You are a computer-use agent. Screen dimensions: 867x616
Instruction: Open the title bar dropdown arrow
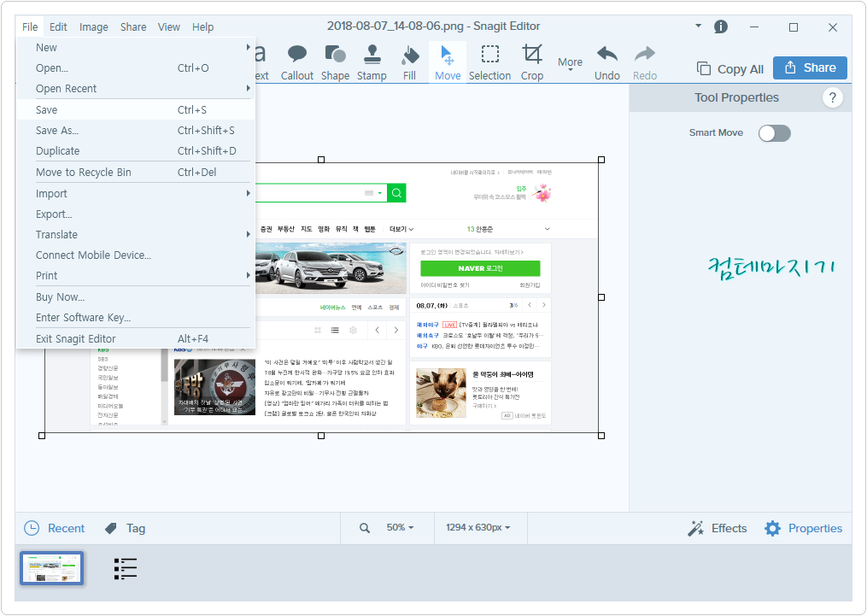pos(699,26)
